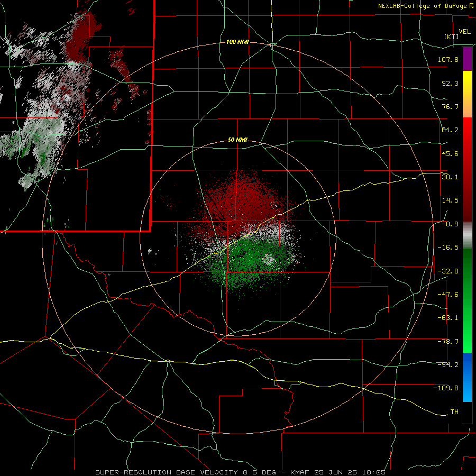Click the 76.7 velocity scale value

(450, 106)
